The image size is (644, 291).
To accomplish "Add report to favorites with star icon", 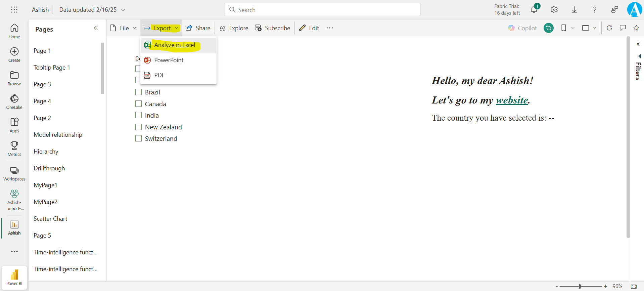I will pos(636,28).
